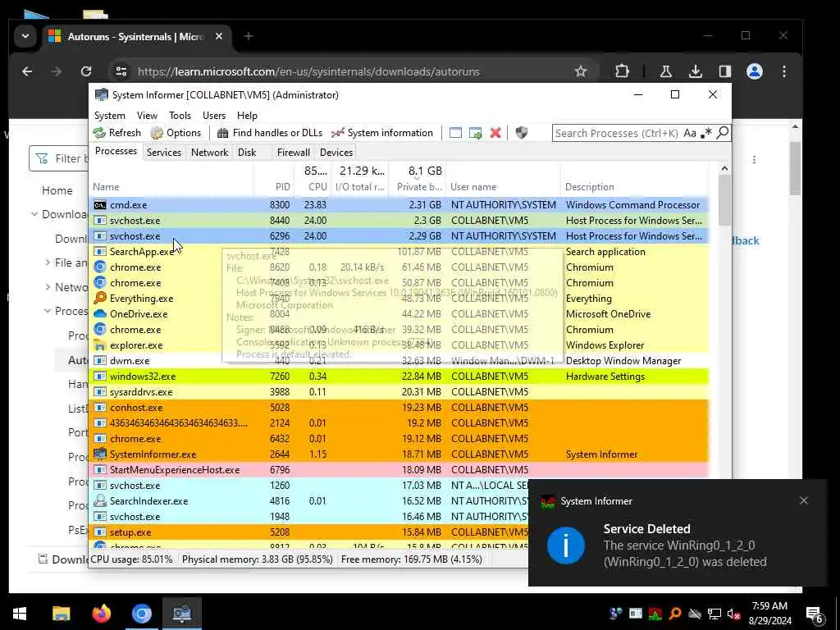
Task: Select the dwm.exe process row
Action: (399, 361)
